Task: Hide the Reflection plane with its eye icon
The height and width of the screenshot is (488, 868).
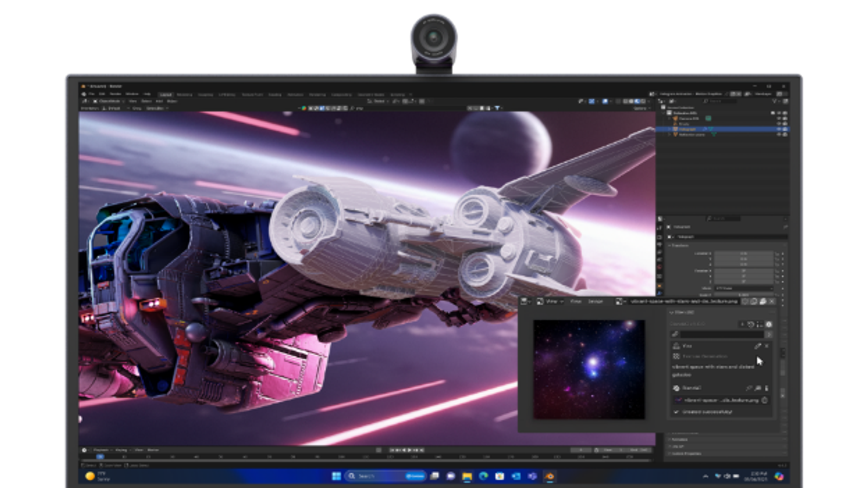Action: tap(779, 134)
